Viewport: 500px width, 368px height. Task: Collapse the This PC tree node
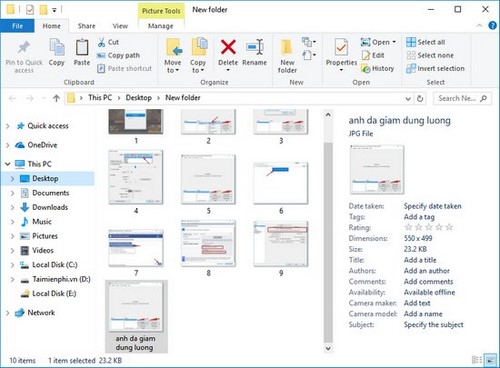(8, 164)
